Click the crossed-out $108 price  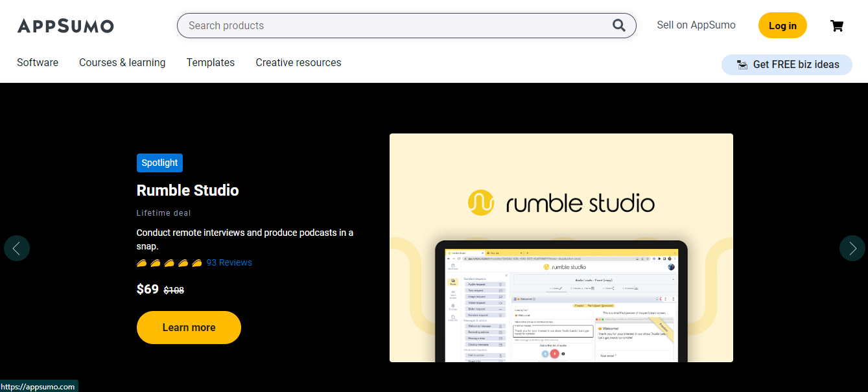point(174,290)
